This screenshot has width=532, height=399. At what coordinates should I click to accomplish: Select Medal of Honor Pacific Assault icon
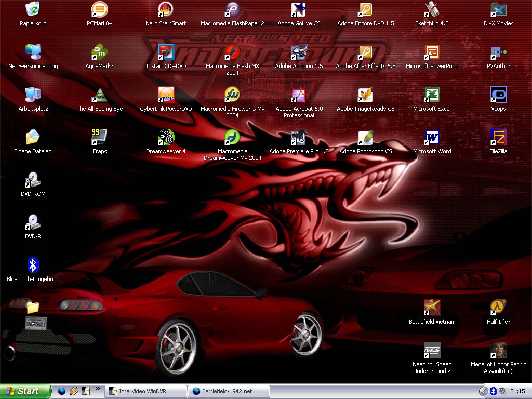click(x=498, y=350)
